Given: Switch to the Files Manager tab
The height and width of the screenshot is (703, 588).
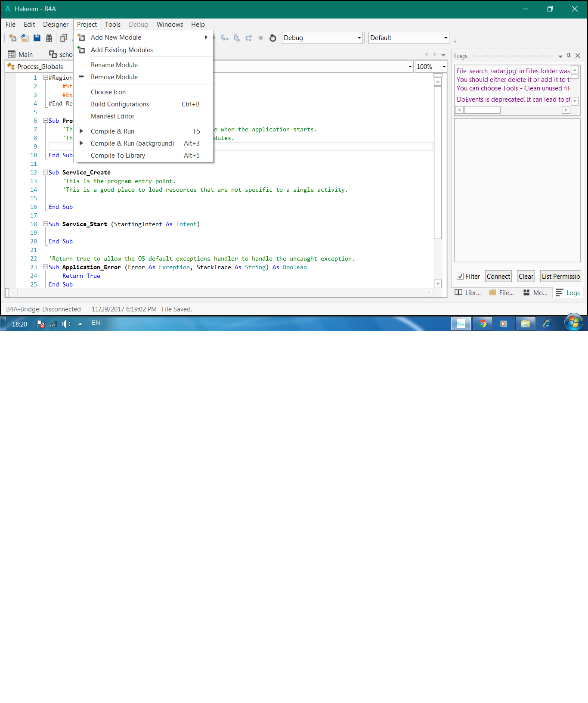Looking at the screenshot, I should click(x=501, y=293).
